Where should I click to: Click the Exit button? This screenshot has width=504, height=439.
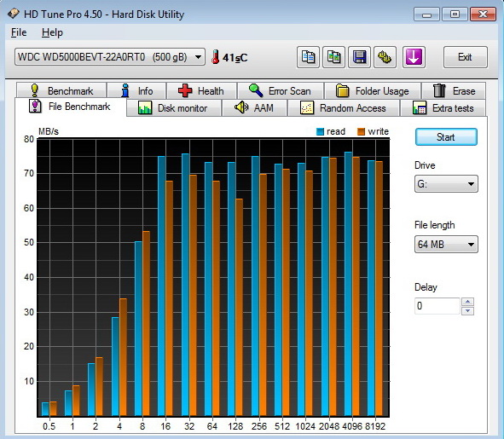click(465, 57)
